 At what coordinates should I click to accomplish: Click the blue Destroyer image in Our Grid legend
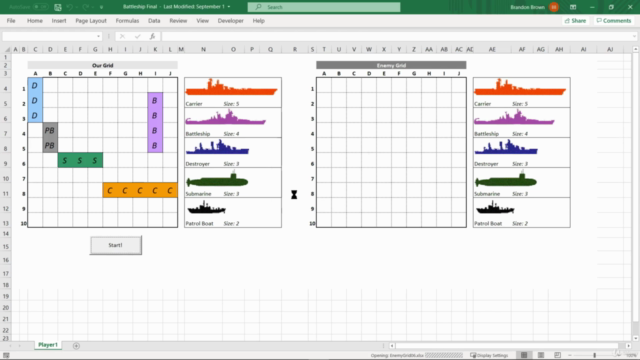218,147
